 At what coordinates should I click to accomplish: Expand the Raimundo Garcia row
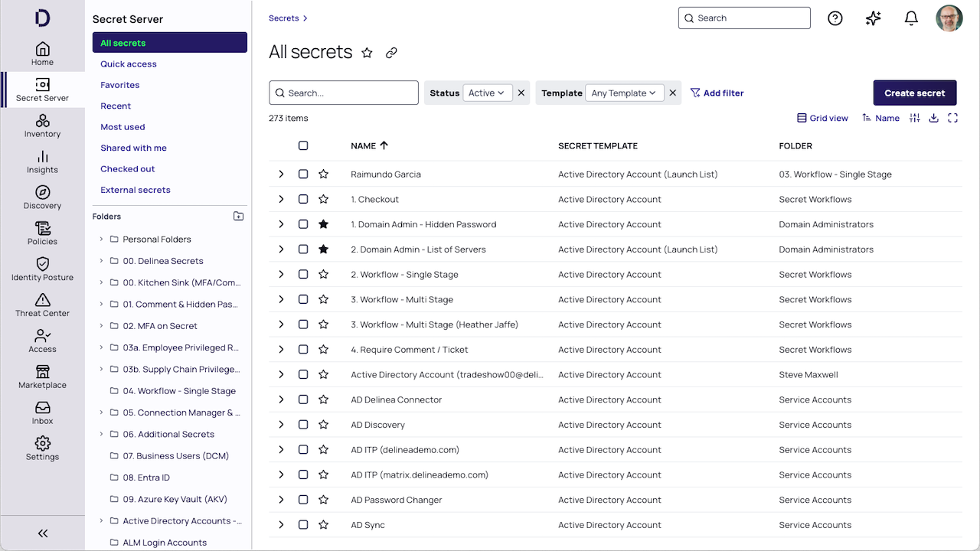[x=281, y=174]
